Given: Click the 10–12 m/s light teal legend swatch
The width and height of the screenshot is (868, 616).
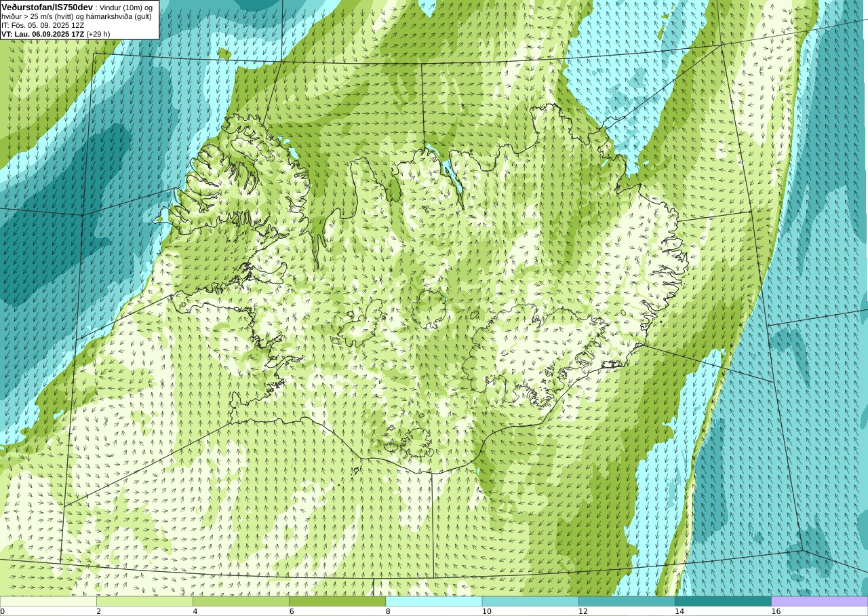Looking at the screenshot, I should point(530,601).
